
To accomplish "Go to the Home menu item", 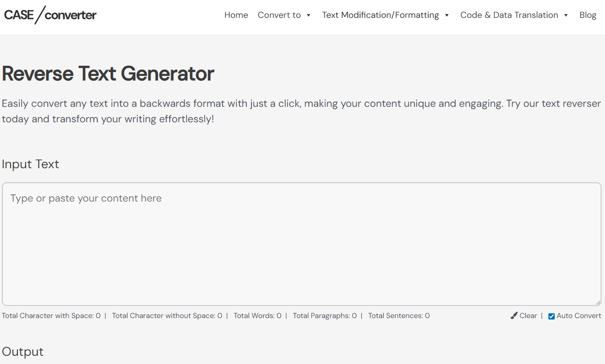I will point(236,15).
